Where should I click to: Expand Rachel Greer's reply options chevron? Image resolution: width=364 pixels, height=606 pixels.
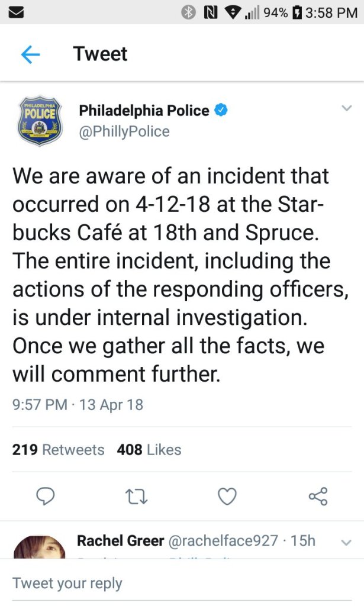pyautogui.click(x=347, y=541)
